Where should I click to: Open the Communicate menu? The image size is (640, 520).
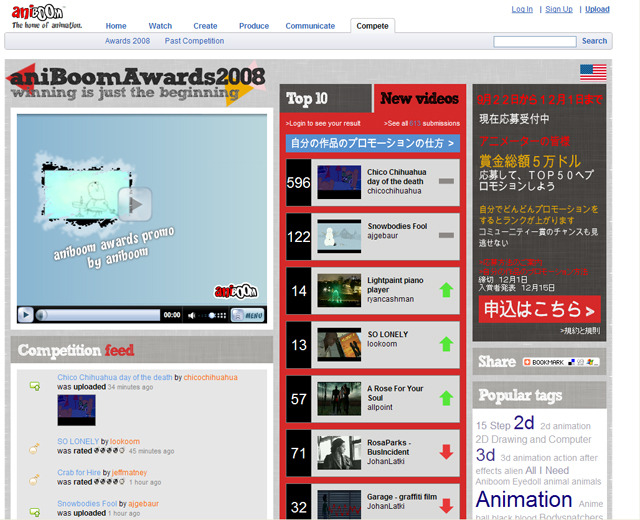(x=310, y=26)
